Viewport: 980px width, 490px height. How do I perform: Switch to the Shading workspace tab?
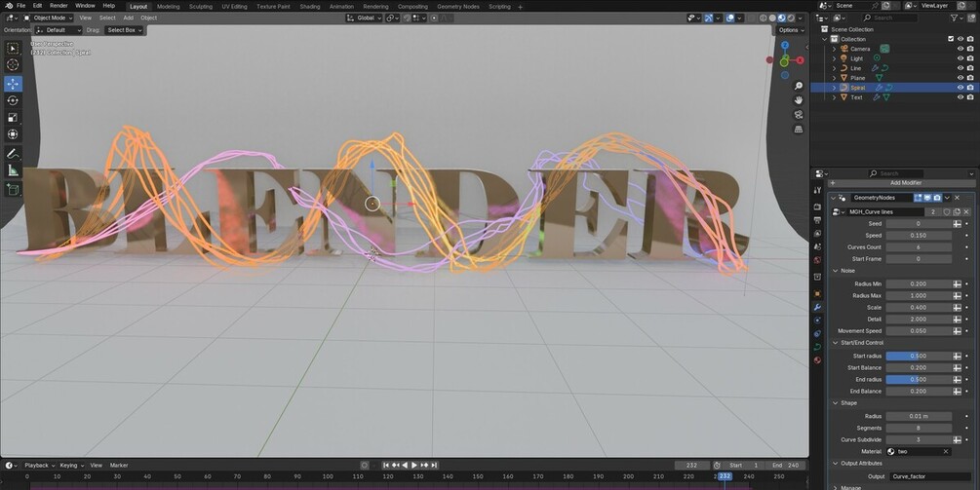[309, 6]
